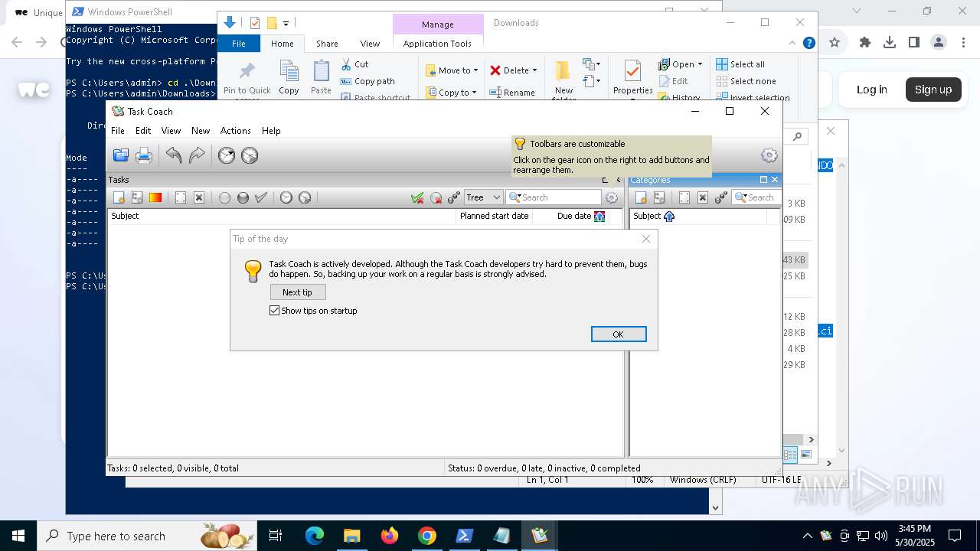Show hidden system tray icons chevron

pyautogui.click(x=807, y=536)
